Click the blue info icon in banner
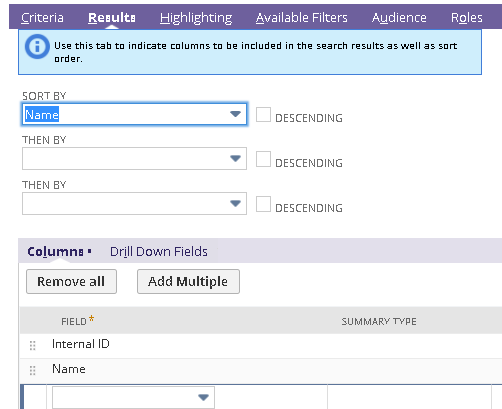Image resolution: width=502 pixels, height=409 pixels. [37, 47]
